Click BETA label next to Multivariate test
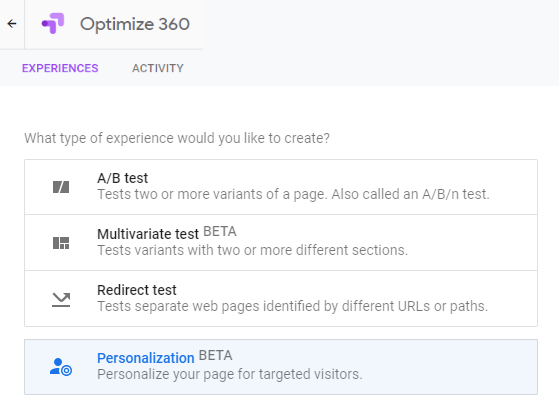559x406 pixels. [220, 231]
